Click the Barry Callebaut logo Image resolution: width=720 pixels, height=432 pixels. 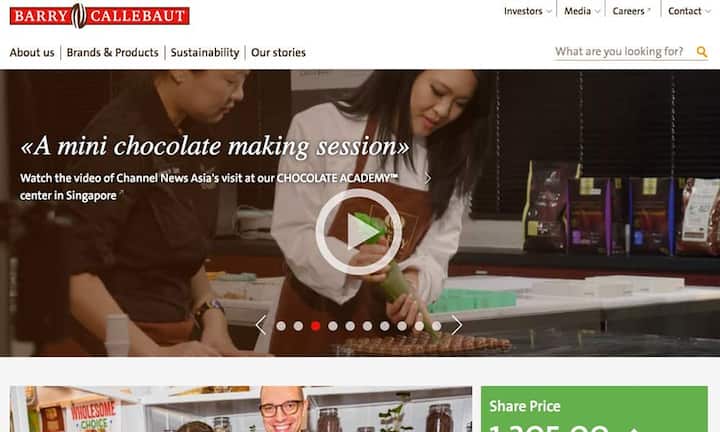(99, 16)
